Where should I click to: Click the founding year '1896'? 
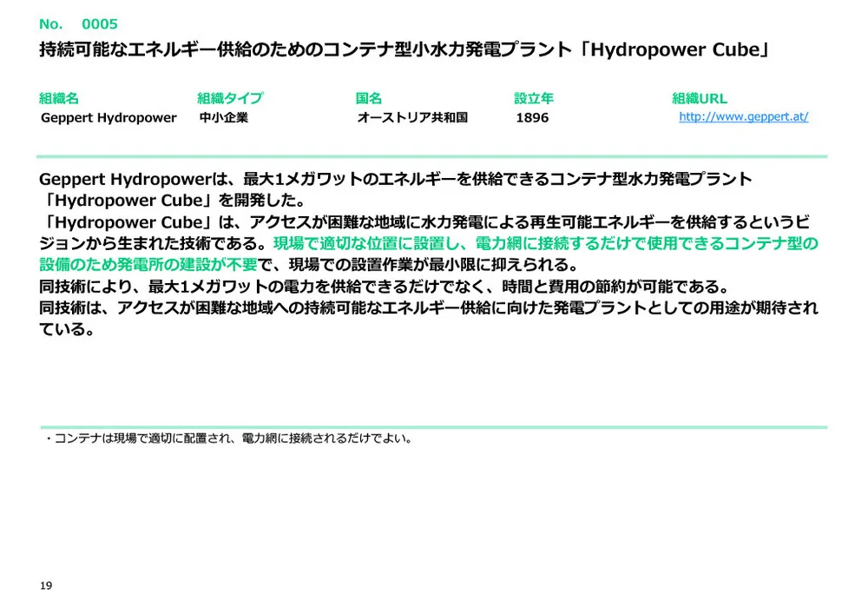[x=532, y=117]
